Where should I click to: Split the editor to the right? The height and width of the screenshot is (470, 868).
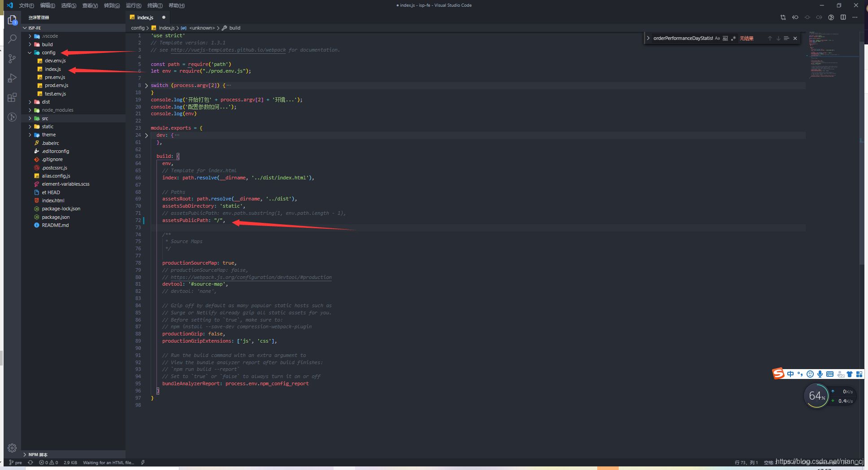coord(843,17)
